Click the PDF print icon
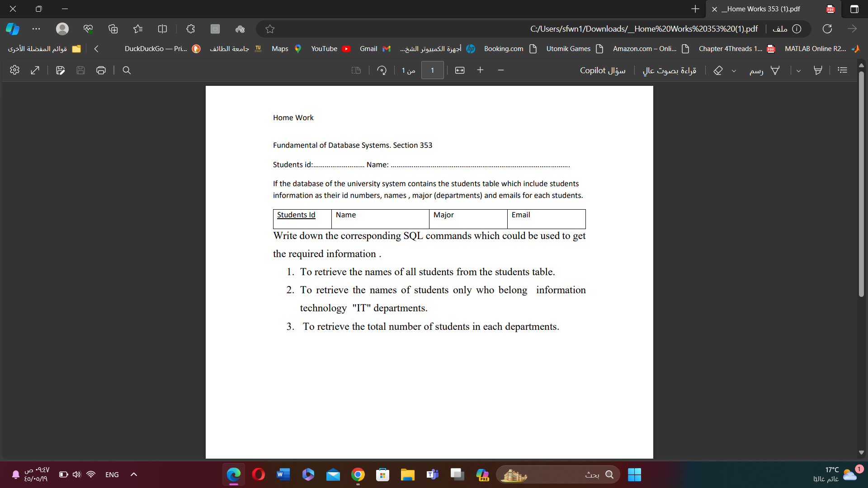 101,70
